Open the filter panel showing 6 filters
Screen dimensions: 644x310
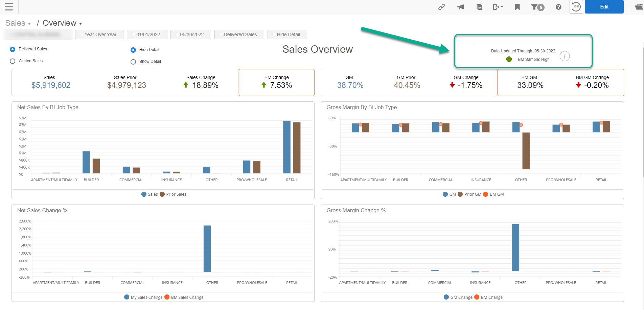(537, 7)
